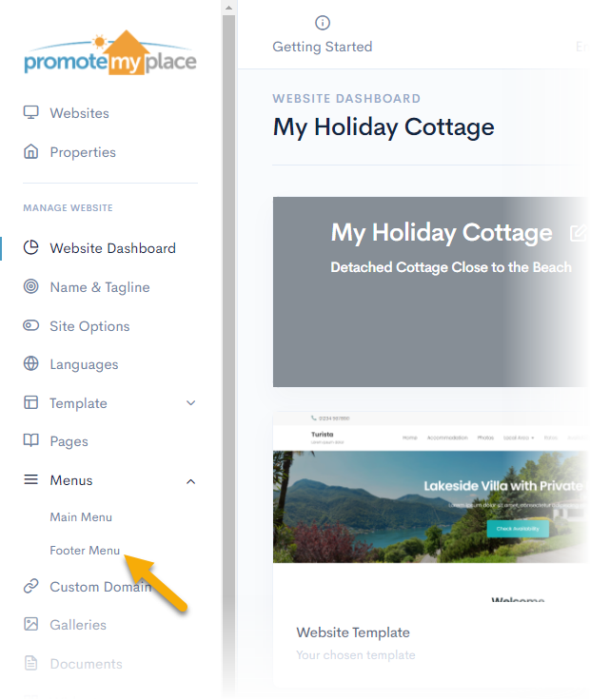Click the Name & Tagline target icon

pyautogui.click(x=30, y=286)
